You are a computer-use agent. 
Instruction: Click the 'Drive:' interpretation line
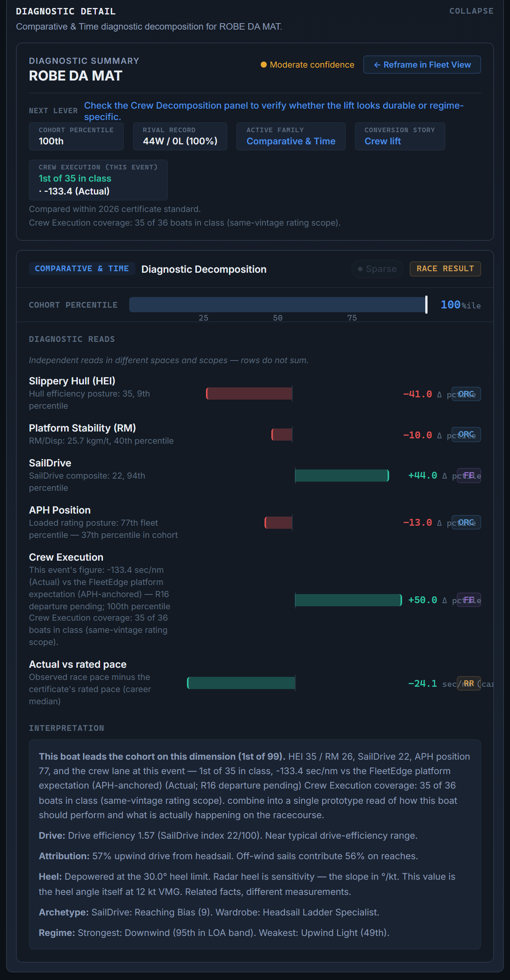(228, 835)
